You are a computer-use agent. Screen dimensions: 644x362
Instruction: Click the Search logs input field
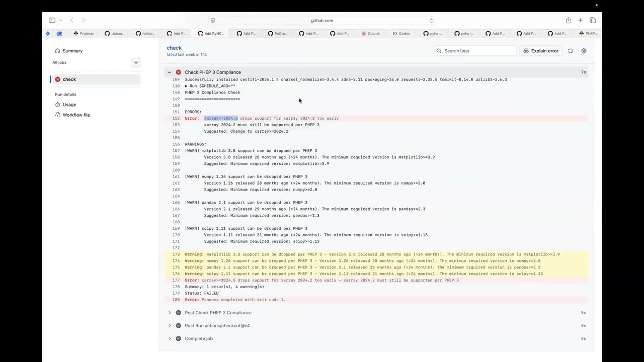(475, 51)
